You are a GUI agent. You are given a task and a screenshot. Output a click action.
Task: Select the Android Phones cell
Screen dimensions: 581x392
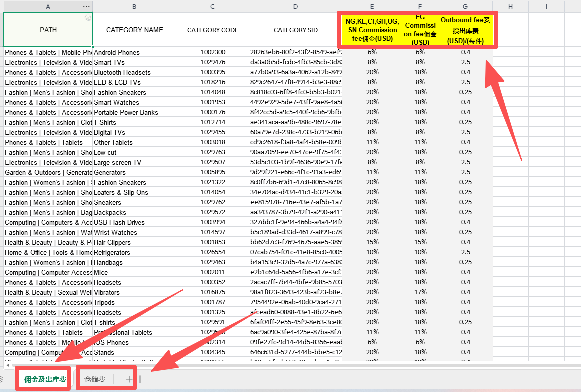[134, 52]
